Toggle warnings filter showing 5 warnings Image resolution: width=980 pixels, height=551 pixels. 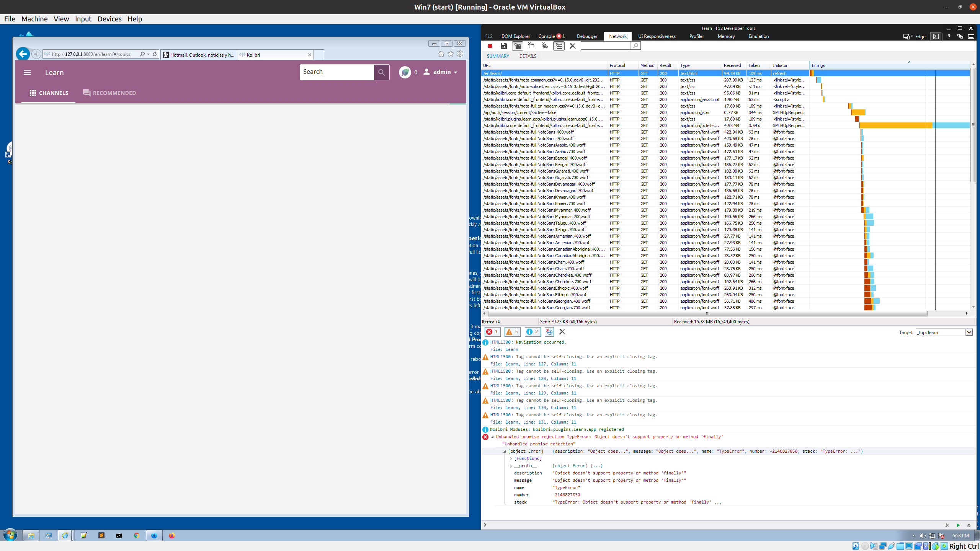tap(512, 332)
